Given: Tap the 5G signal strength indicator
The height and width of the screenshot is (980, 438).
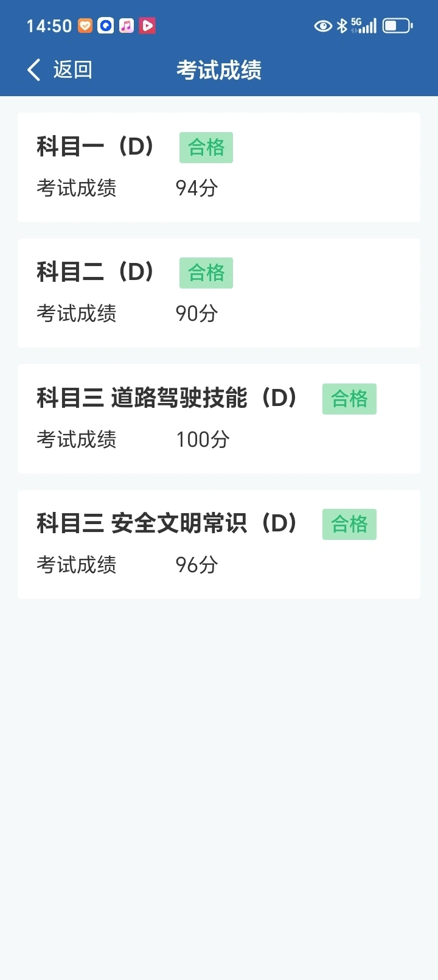Looking at the screenshot, I should pos(364,26).
